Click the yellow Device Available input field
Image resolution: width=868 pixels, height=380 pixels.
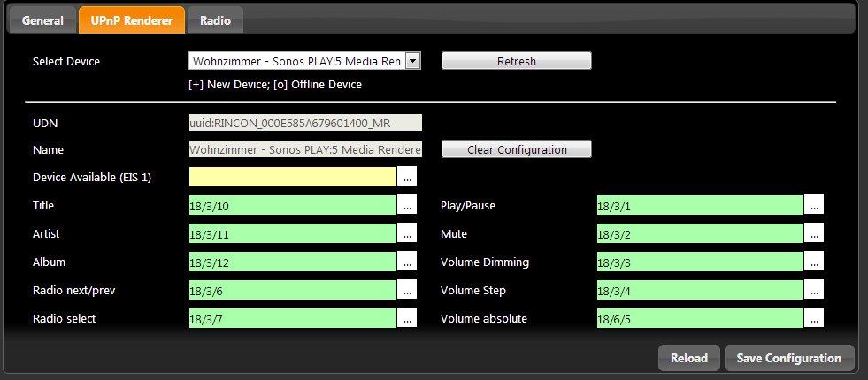click(x=292, y=177)
